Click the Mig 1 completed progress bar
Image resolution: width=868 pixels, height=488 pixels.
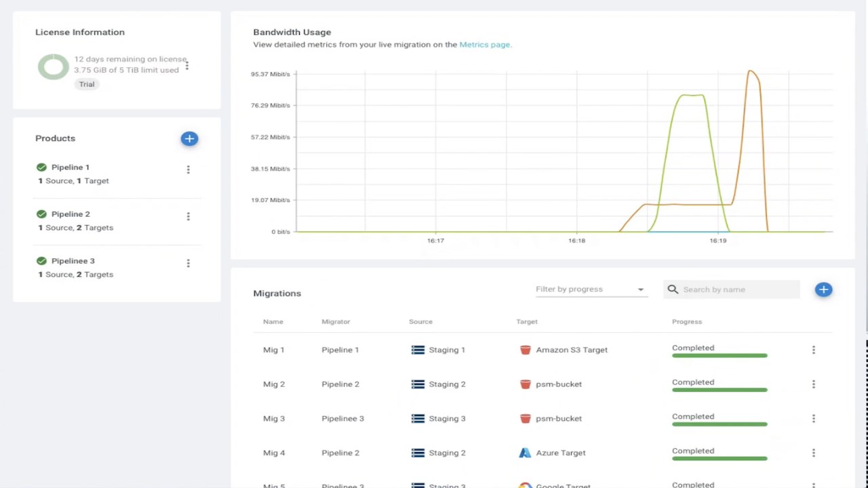tap(719, 355)
